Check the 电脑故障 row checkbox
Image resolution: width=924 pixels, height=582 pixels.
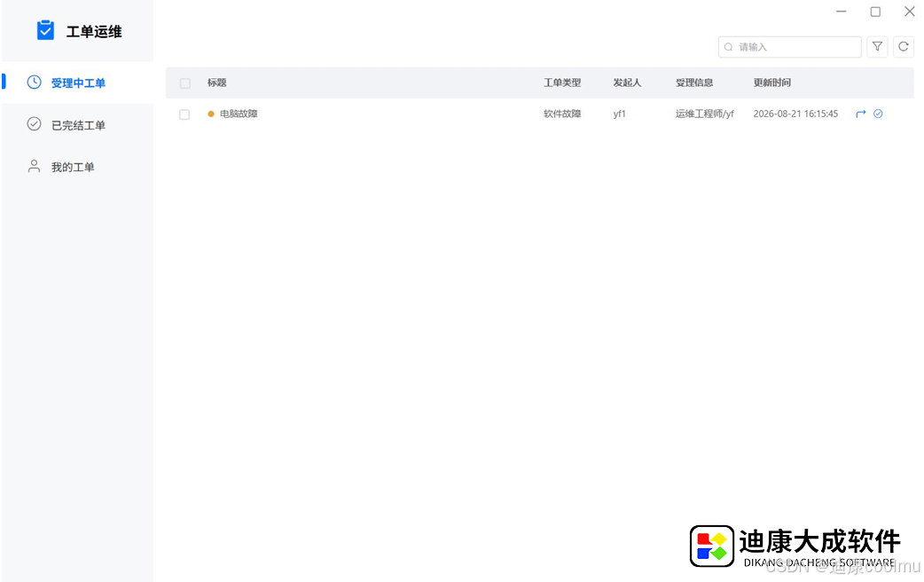pyautogui.click(x=184, y=114)
